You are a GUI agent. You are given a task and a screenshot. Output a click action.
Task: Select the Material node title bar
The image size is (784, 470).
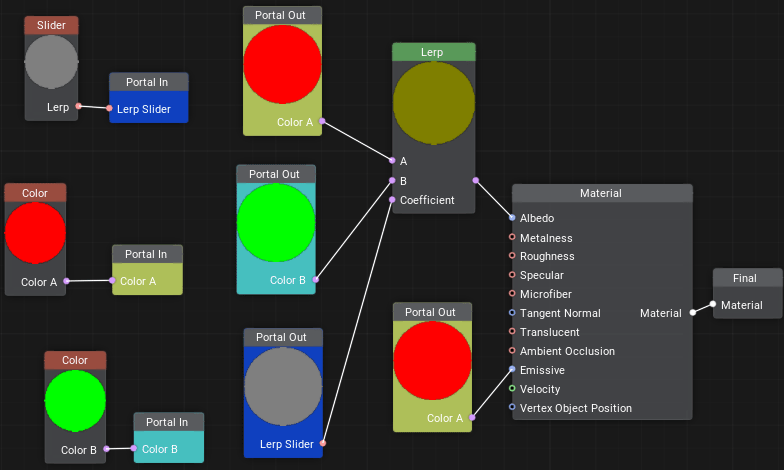click(x=601, y=193)
